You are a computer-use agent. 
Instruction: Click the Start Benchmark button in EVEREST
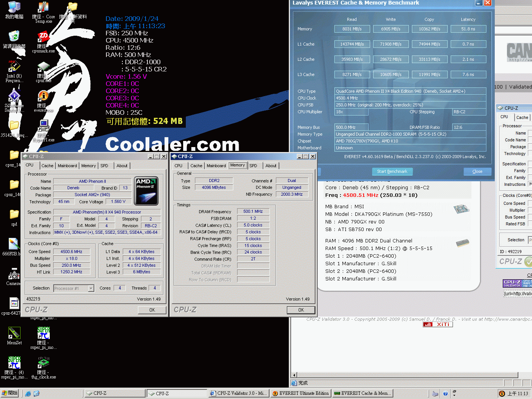click(x=392, y=171)
